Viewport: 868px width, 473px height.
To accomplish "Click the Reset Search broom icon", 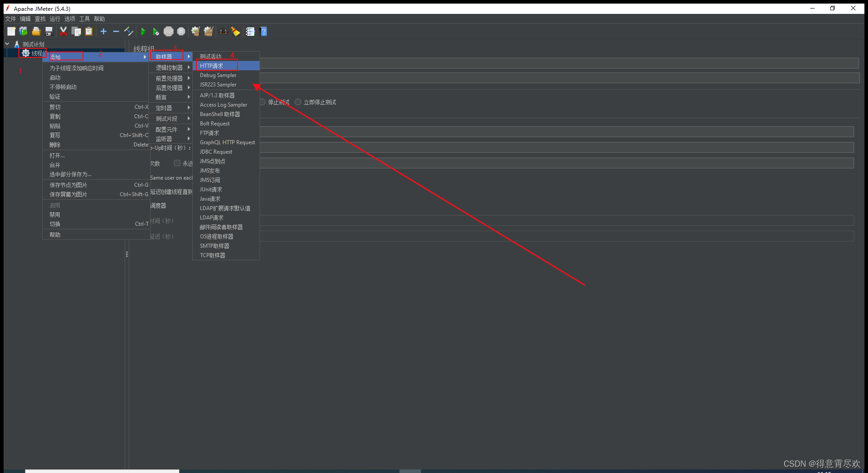I will coord(235,31).
